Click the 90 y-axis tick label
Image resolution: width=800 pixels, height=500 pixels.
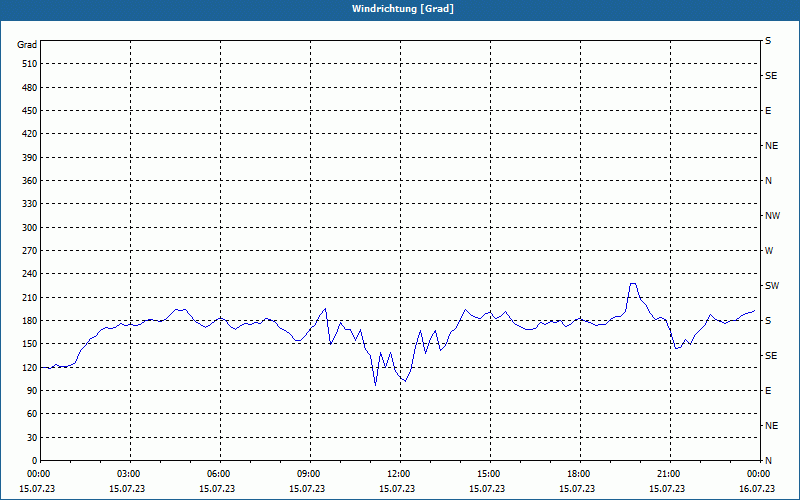point(32,391)
